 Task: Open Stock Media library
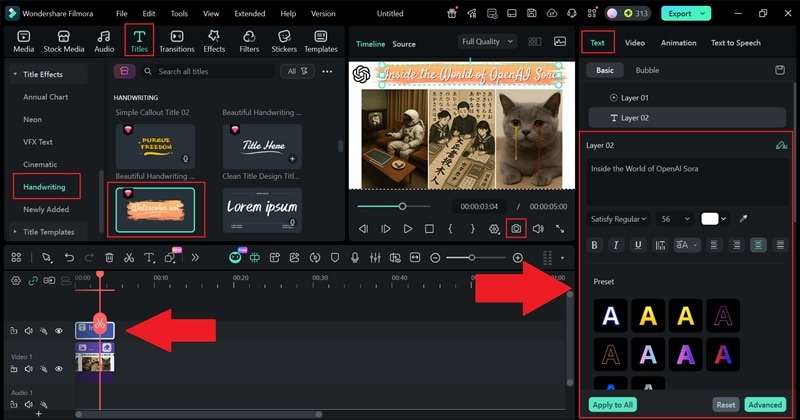63,41
